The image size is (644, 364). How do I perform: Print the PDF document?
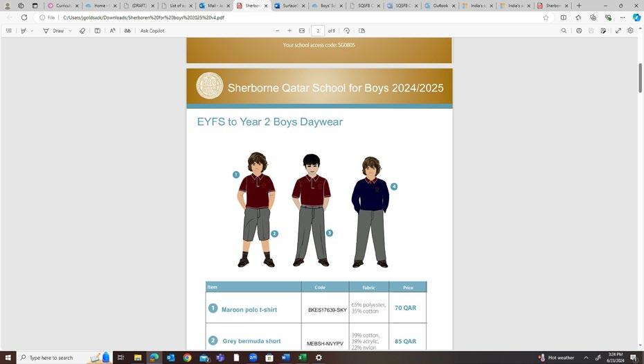(x=579, y=31)
